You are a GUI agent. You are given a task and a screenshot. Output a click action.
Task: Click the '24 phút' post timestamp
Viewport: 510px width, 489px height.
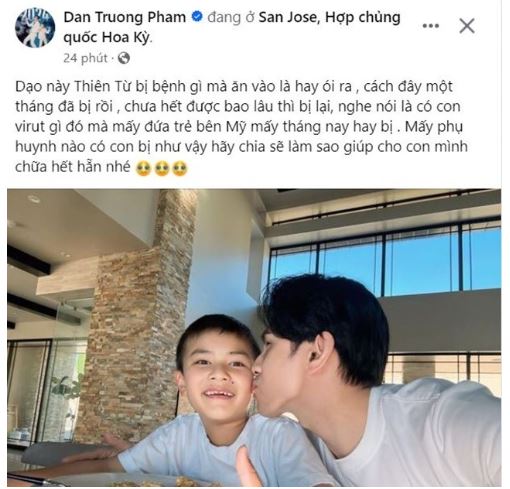click(x=85, y=58)
